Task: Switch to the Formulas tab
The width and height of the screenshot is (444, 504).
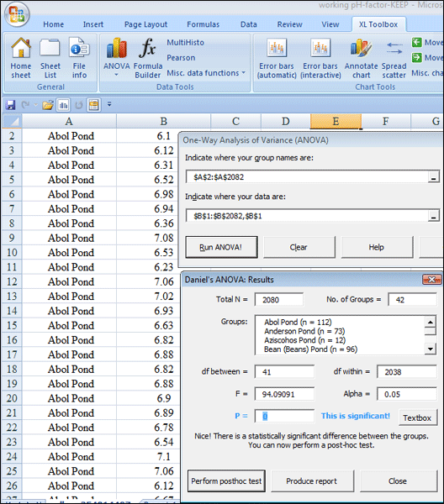Action: (203, 24)
